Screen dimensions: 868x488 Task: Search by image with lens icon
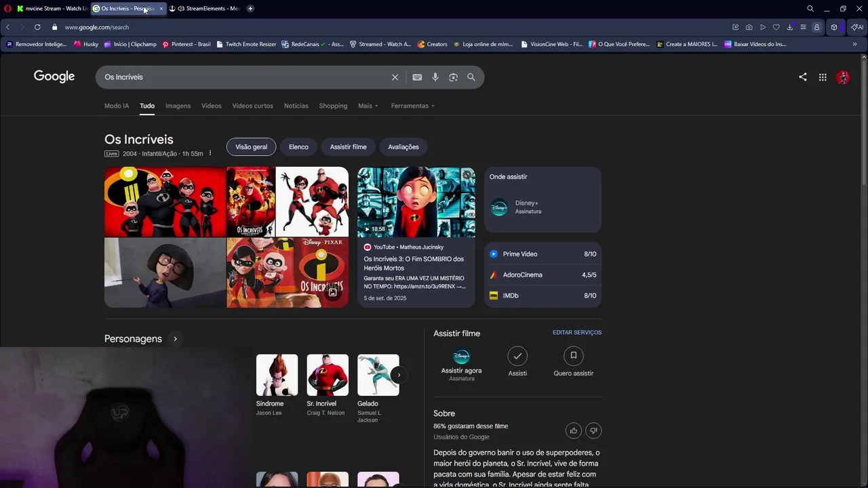(453, 77)
